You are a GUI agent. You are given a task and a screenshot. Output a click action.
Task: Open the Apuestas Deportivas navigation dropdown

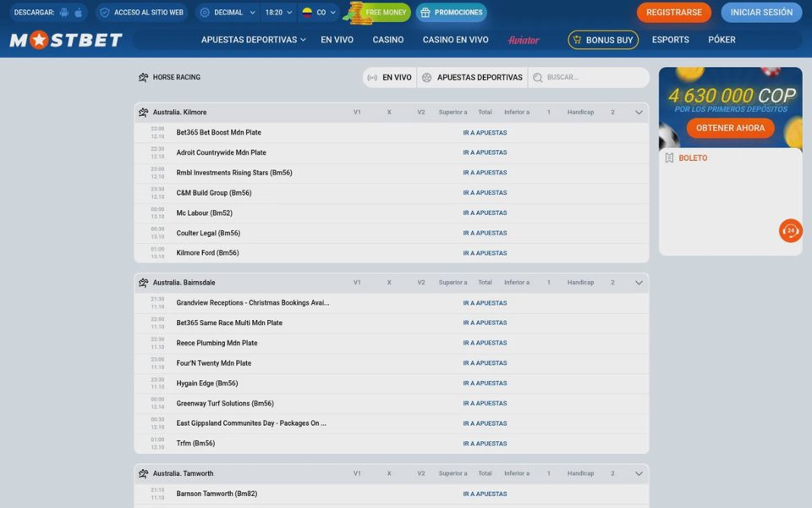(253, 40)
